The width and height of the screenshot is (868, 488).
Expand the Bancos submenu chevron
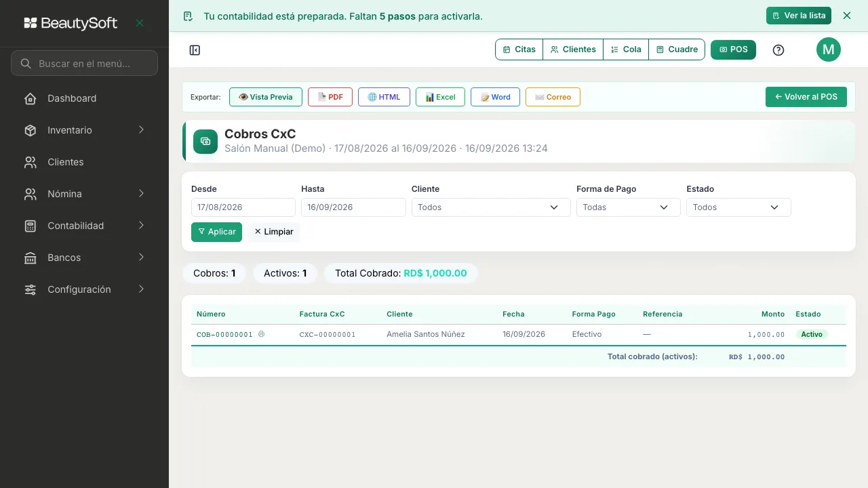point(141,258)
